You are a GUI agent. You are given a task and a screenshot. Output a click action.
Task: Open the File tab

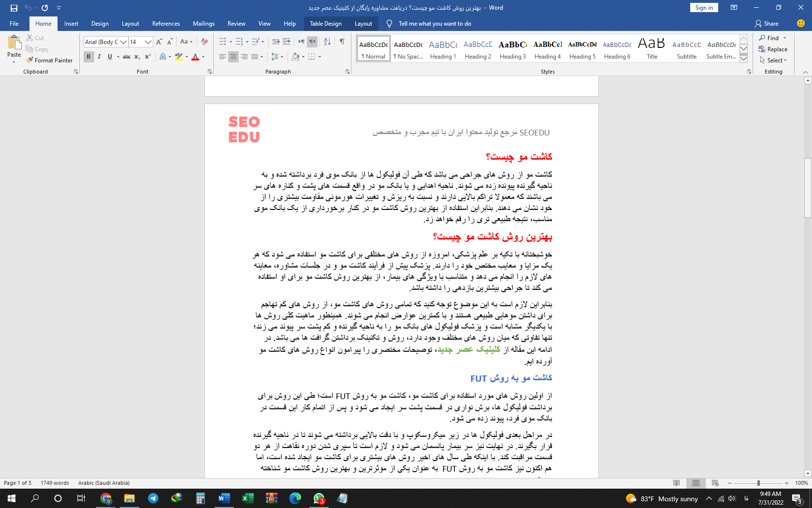tap(14, 24)
